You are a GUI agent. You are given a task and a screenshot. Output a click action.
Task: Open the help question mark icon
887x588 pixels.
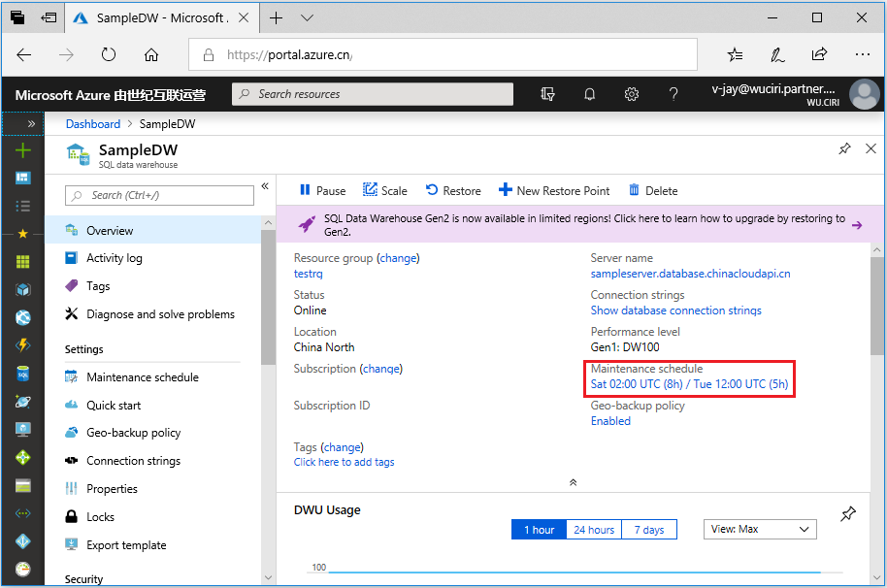click(673, 94)
